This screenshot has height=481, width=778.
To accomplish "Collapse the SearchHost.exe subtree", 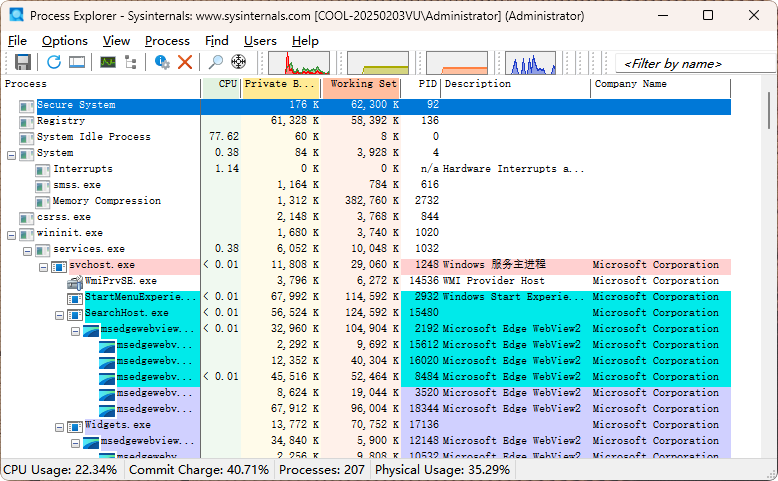I will 59,314.
